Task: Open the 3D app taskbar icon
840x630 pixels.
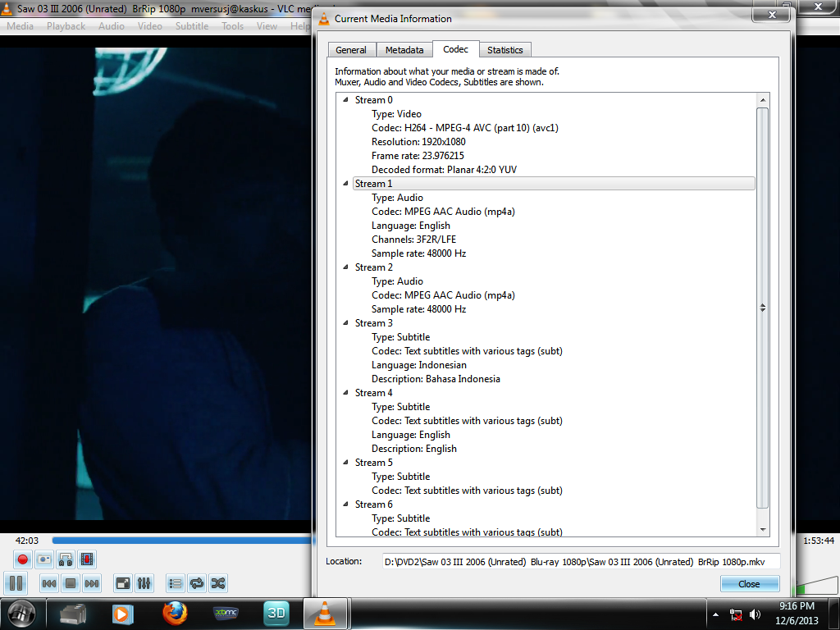Action: coord(276,614)
